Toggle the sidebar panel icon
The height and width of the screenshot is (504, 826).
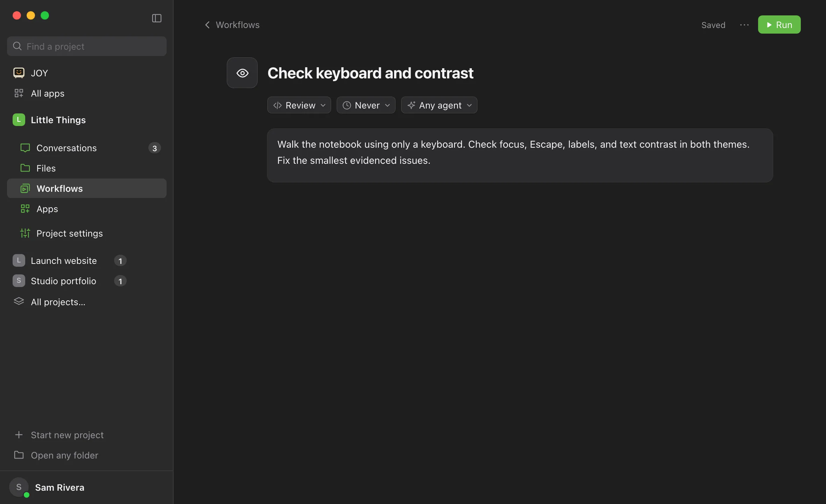(156, 18)
